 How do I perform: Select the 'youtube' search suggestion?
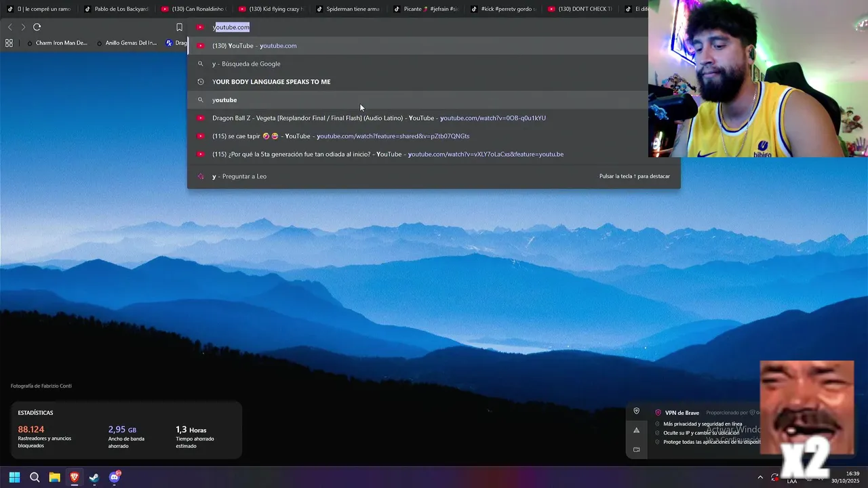coord(434,100)
